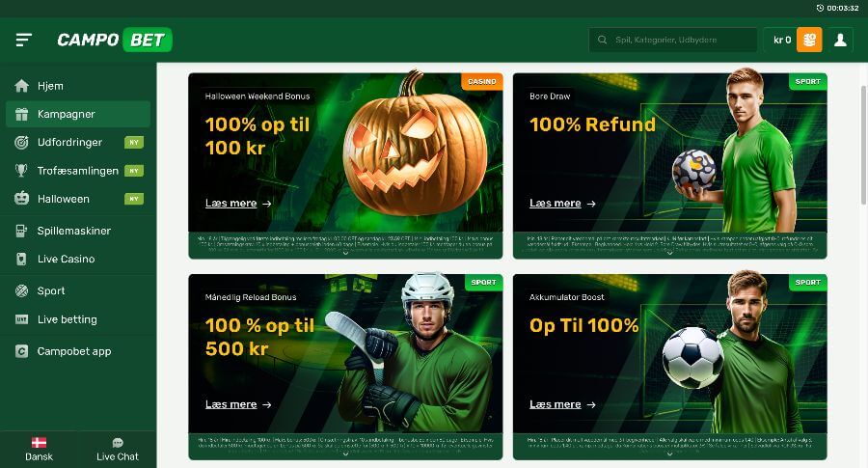
Task: Expand terms under Halloween Weekend Bonus card
Action: (345, 253)
